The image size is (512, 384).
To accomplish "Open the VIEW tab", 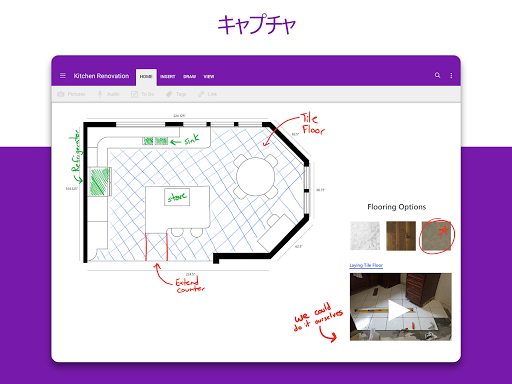I will point(209,77).
